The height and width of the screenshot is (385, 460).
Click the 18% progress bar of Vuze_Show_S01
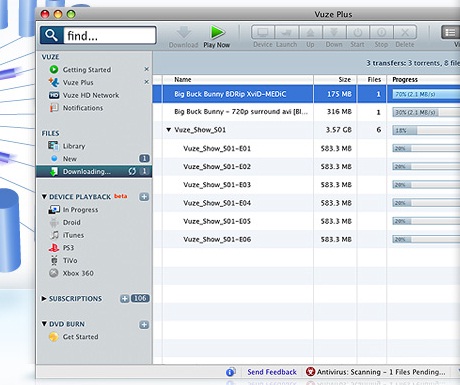[x=426, y=130]
